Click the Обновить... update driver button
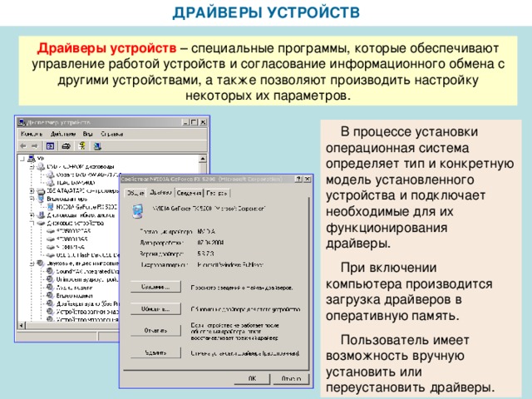This screenshot has height=399, width=532. (155, 309)
